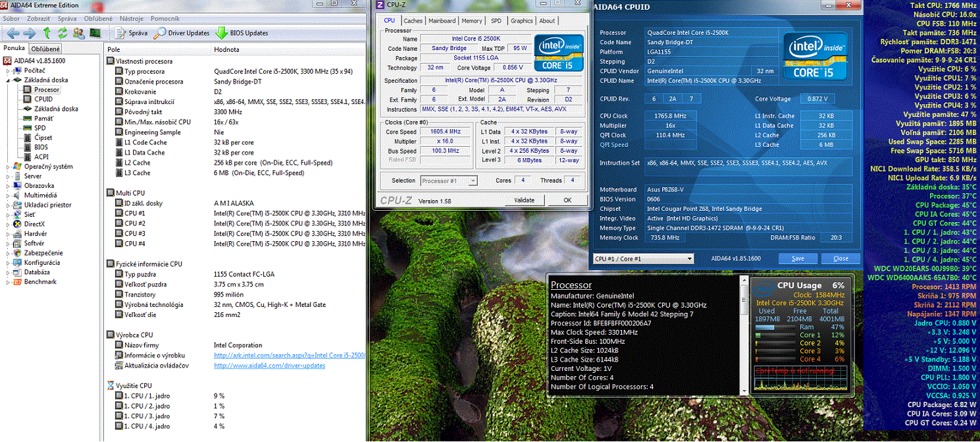Select the Benchmark icon in the tree
980x442 pixels.
[18, 282]
